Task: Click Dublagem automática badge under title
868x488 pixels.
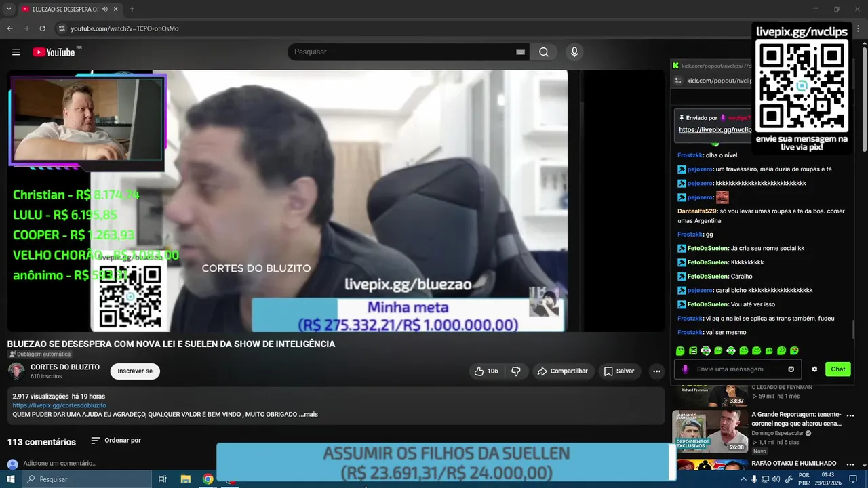Action: [x=39, y=354]
